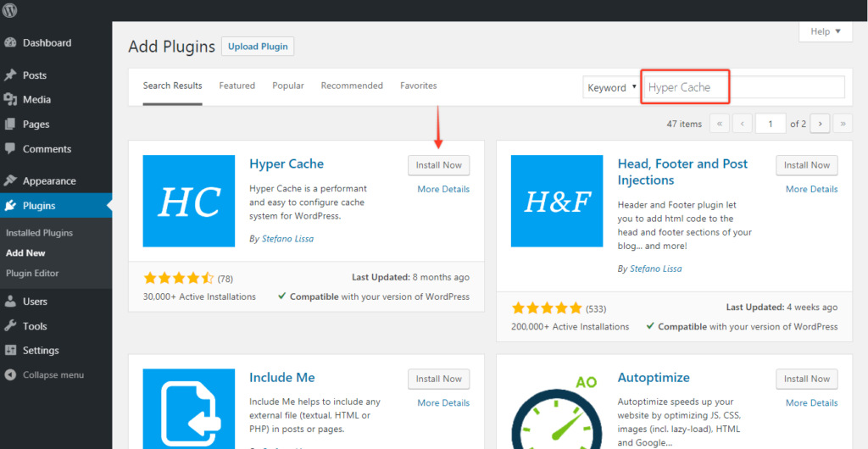Open More Details for Hyper Cache
The width and height of the screenshot is (868, 449).
click(x=443, y=189)
